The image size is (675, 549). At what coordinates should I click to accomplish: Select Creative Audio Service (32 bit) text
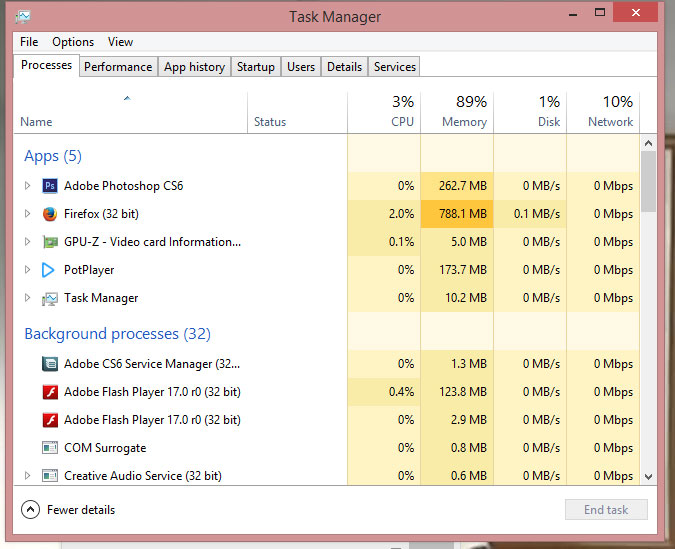click(143, 476)
